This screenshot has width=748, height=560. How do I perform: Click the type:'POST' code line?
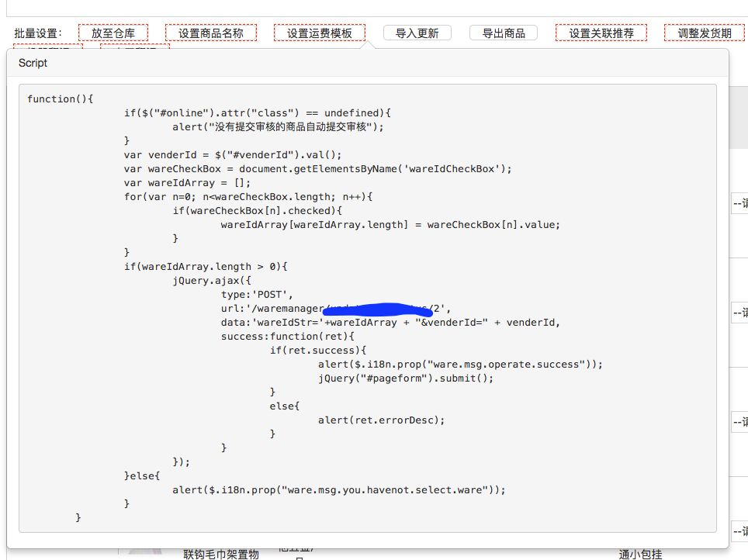coord(257,294)
